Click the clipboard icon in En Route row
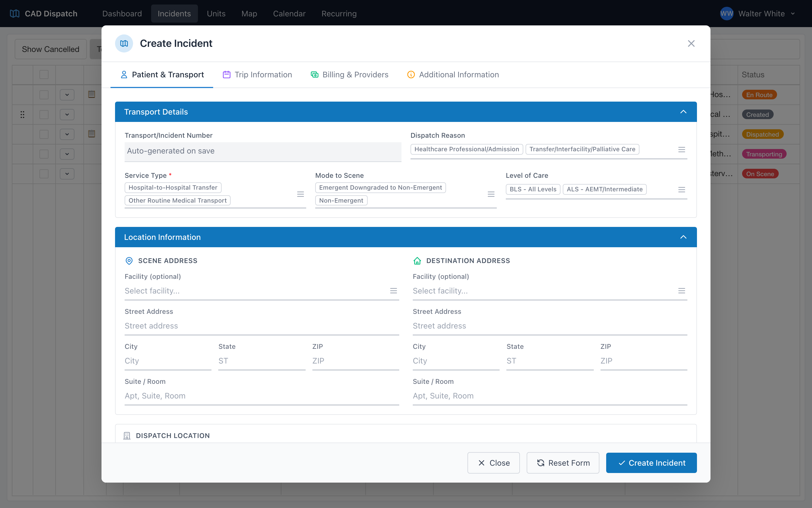 [92, 95]
